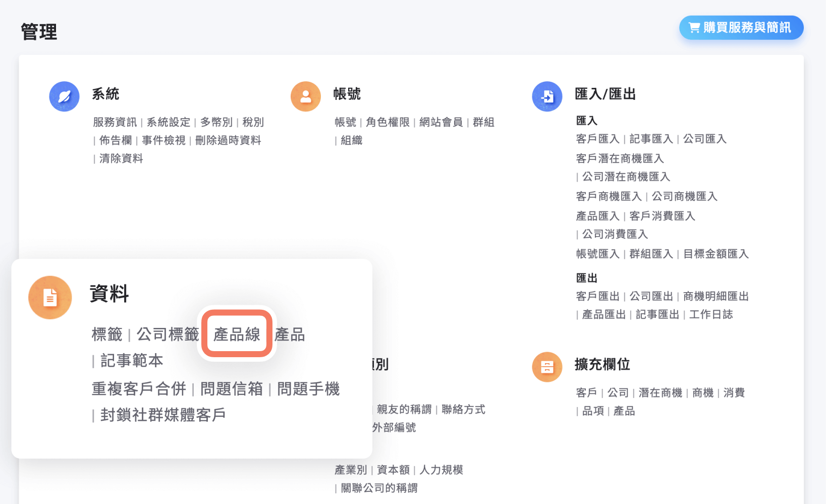
Task: Click the orange document icon beside 資料
Action: tap(49, 298)
